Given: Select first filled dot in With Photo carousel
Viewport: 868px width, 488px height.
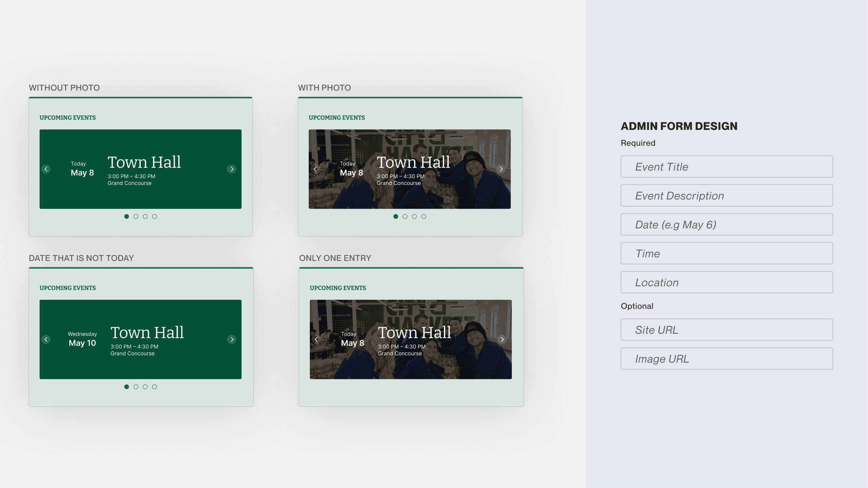Looking at the screenshot, I should [x=396, y=217].
